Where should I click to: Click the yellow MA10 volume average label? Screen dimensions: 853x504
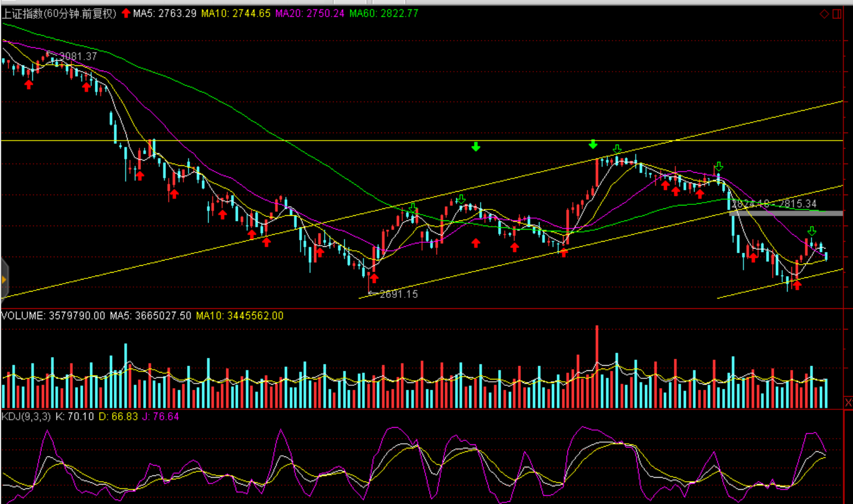click(x=240, y=316)
